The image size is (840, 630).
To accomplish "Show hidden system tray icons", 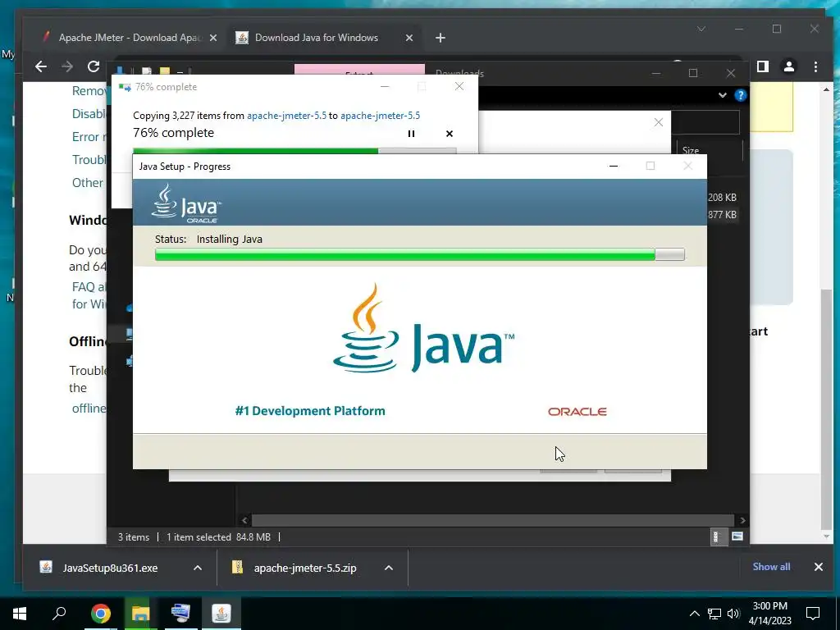I will coord(694,614).
